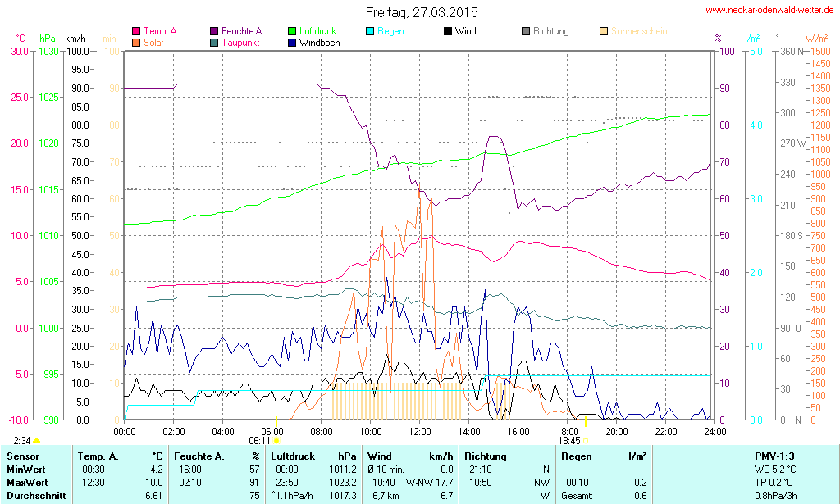Viewport: 840px width, 504px height.
Task: Select the purple Feuchte A. legend swatch
Action: pyautogui.click(x=214, y=32)
